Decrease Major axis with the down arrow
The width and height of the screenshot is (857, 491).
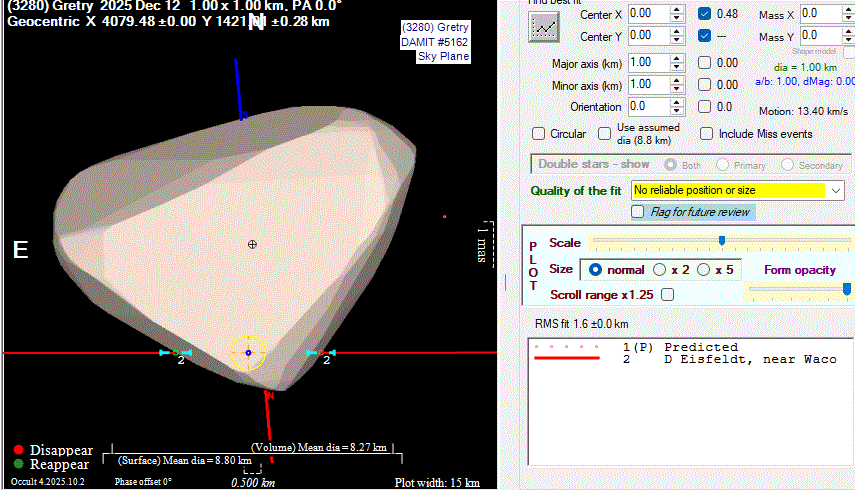pyautogui.click(x=677, y=67)
